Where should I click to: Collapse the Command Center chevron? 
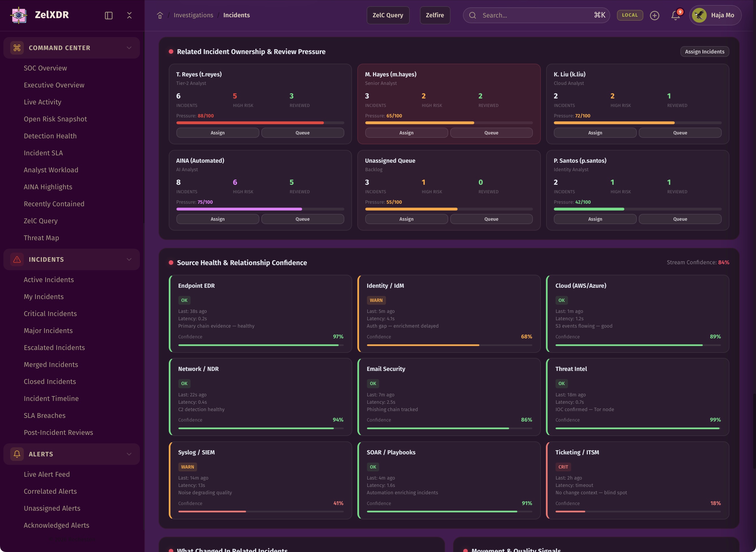point(129,48)
